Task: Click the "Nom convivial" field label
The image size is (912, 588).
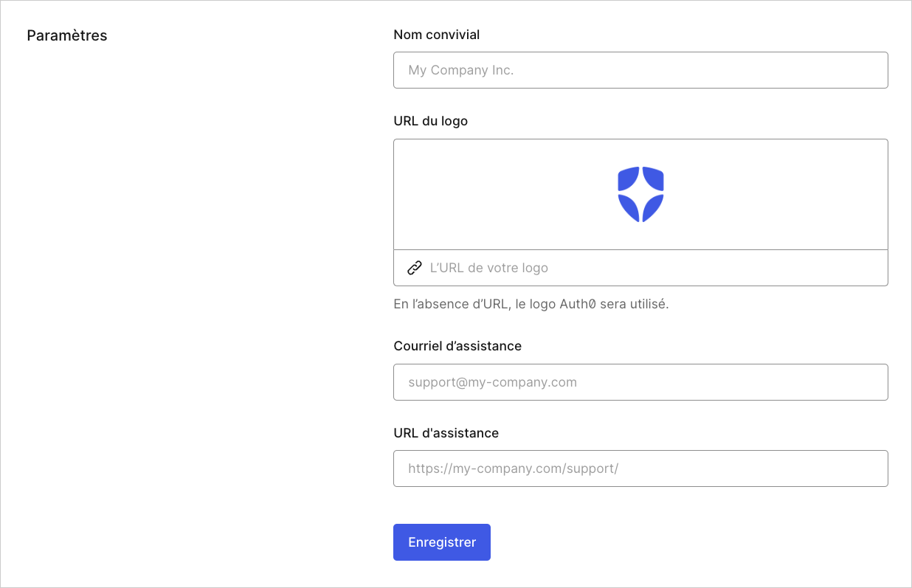Action: pyautogui.click(x=437, y=35)
